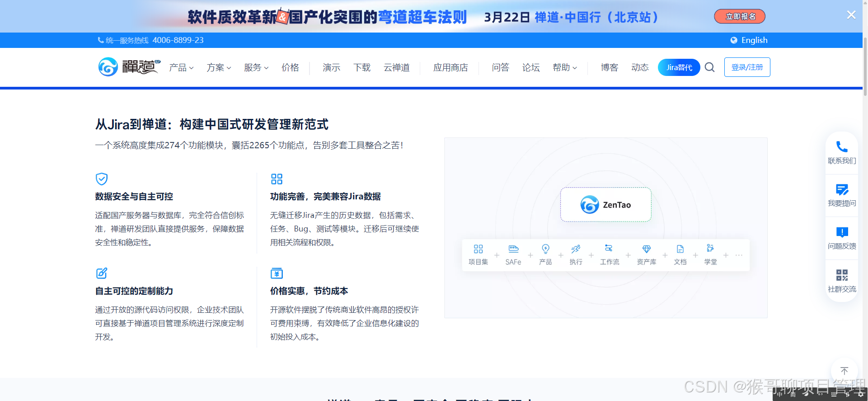Image resolution: width=868 pixels, height=401 pixels.
Task: Click the 功能完善，完美兼容Jira数据 heading
Action: coord(325,197)
